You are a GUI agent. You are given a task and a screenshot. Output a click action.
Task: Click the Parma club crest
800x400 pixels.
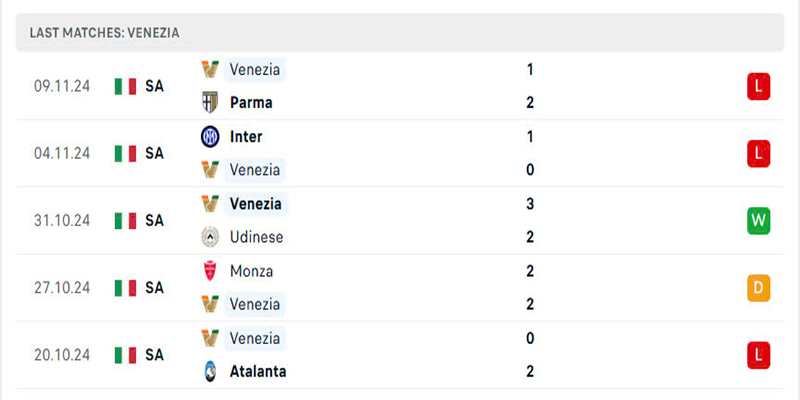click(210, 103)
